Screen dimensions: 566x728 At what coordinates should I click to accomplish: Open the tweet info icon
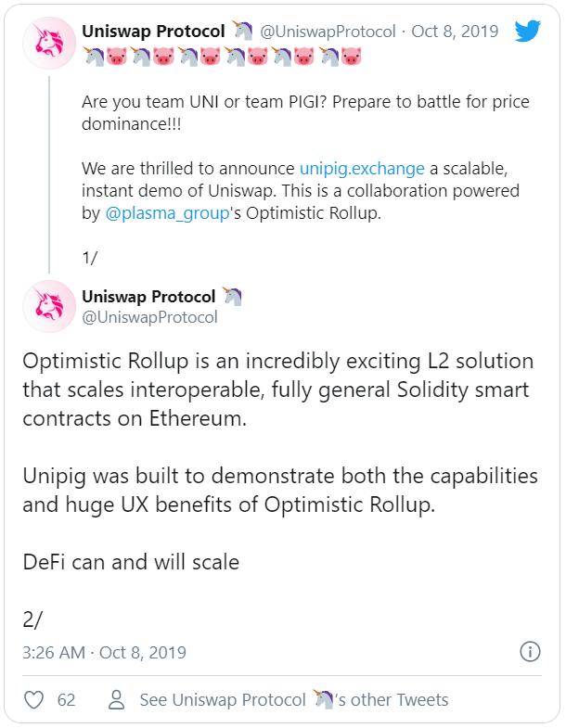click(x=530, y=651)
